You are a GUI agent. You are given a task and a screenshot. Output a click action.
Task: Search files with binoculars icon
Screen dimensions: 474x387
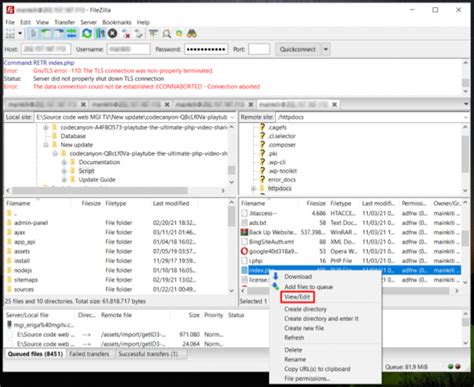pos(192,34)
